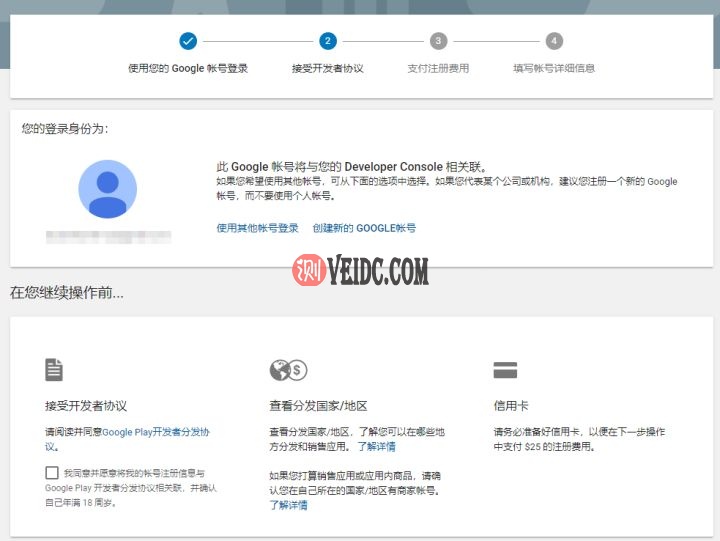Click the document icon above developer agreement
The height and width of the screenshot is (541, 720).
[54, 370]
